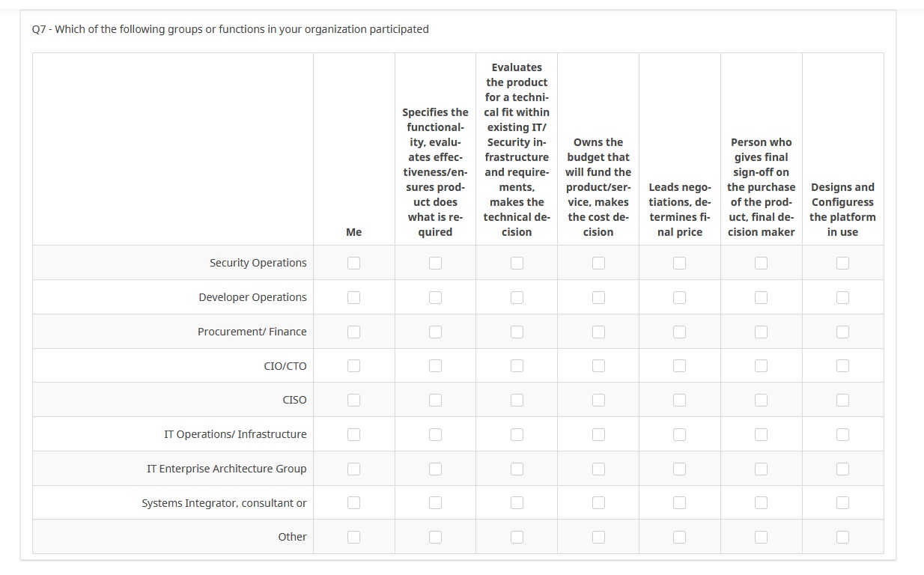Screen dimensions: 924x575
Task: Mark CIO/CTO under Specifies the functionality
Action: [435, 366]
